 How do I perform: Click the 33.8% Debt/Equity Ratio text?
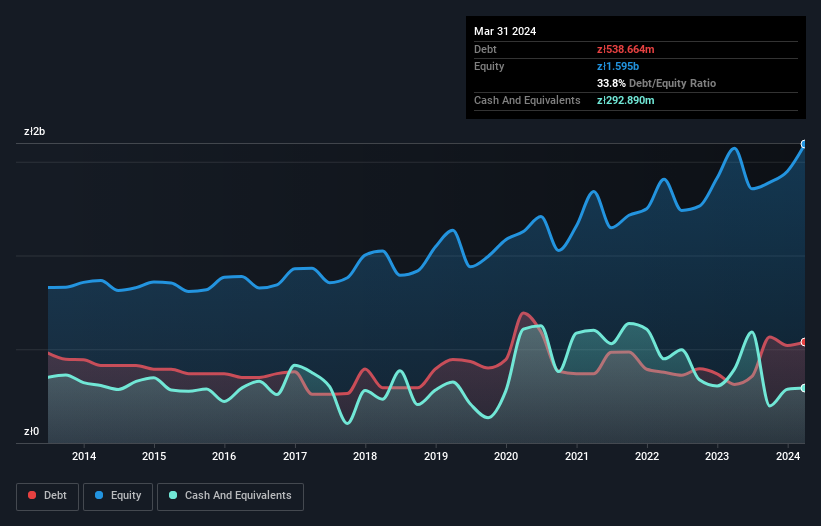click(656, 83)
